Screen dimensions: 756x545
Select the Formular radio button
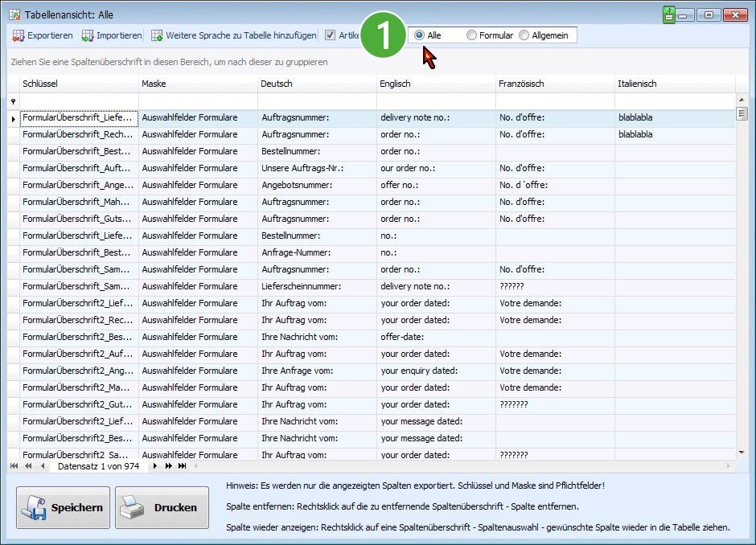pos(471,35)
